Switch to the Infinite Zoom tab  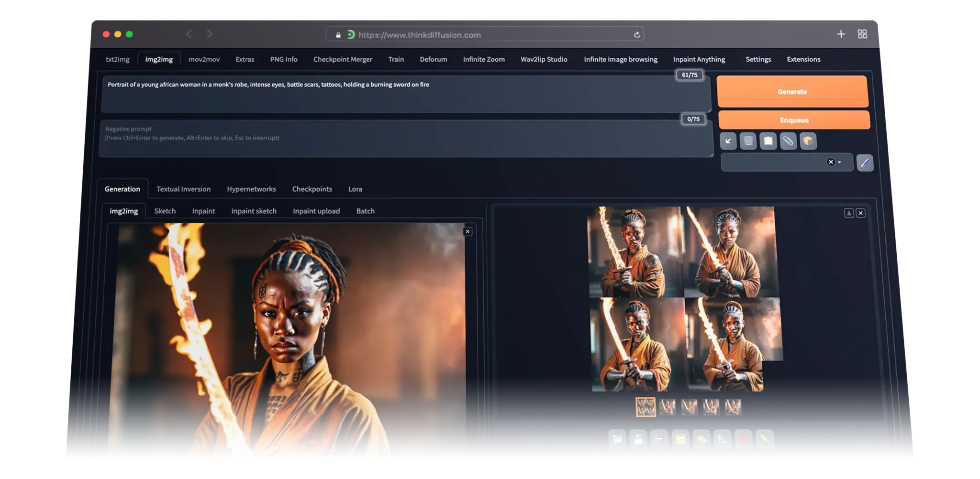(484, 59)
